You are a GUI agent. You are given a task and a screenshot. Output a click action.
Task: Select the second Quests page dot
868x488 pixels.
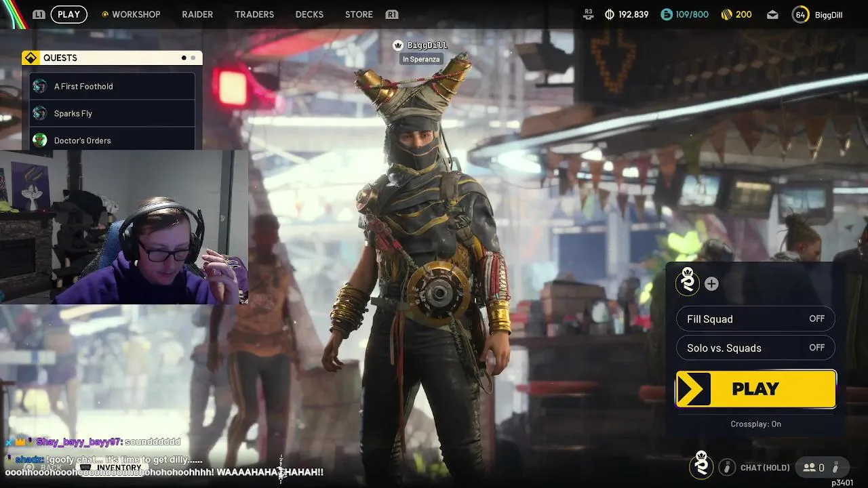pyautogui.click(x=193, y=58)
